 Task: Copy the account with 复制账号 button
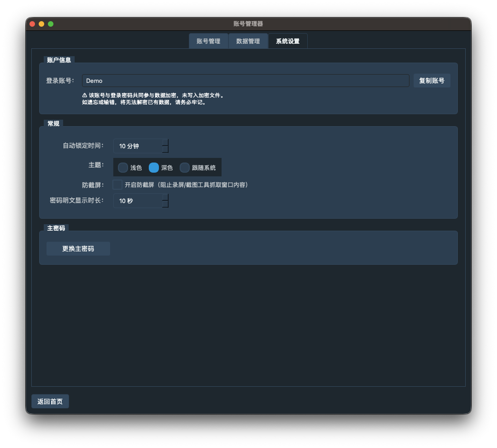(432, 81)
